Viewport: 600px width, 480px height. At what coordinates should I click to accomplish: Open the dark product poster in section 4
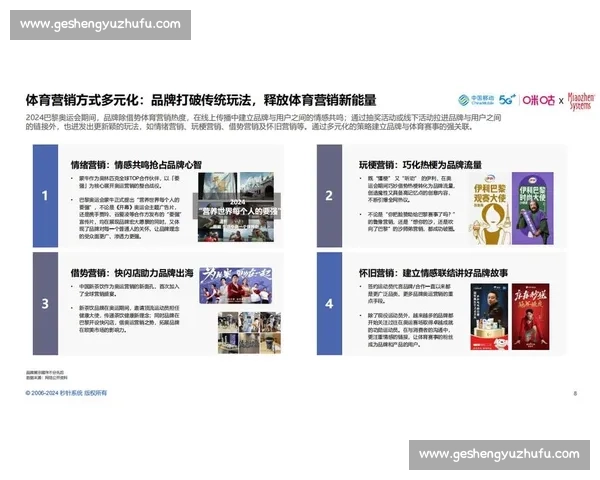pos(489,317)
